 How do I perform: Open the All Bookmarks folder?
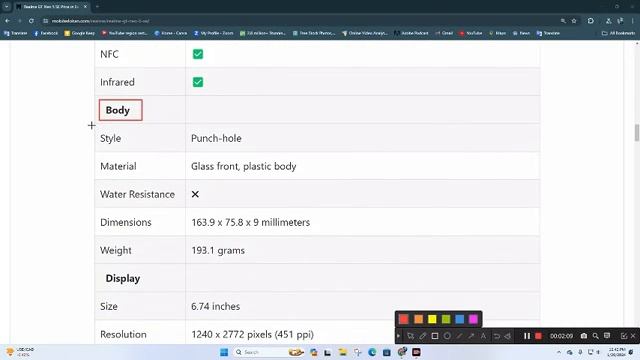[x=618, y=33]
